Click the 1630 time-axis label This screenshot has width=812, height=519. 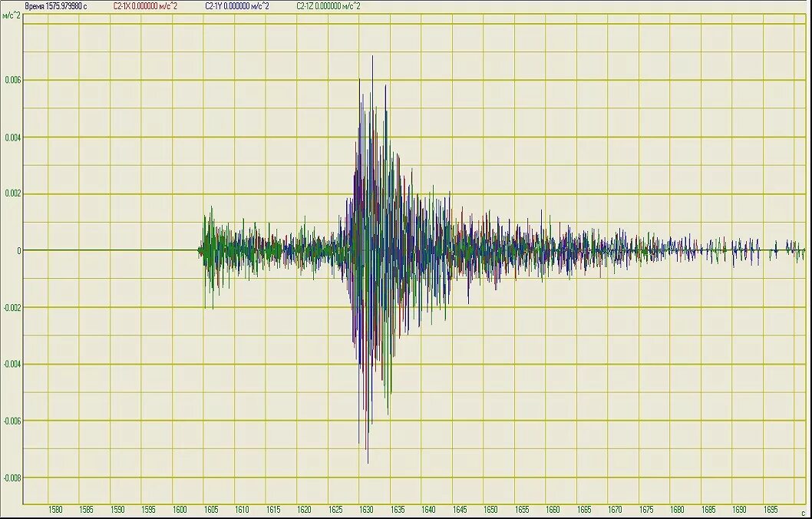366,510
